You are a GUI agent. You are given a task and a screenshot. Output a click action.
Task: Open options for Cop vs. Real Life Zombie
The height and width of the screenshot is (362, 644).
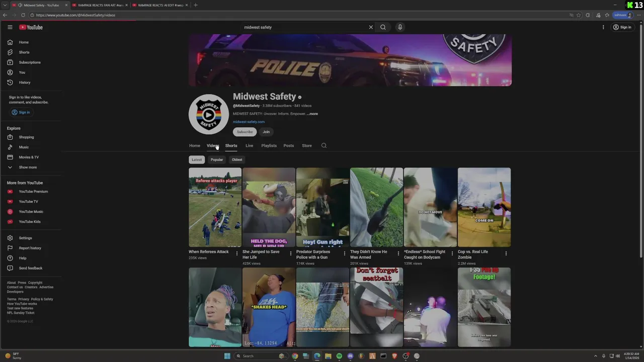click(506, 253)
